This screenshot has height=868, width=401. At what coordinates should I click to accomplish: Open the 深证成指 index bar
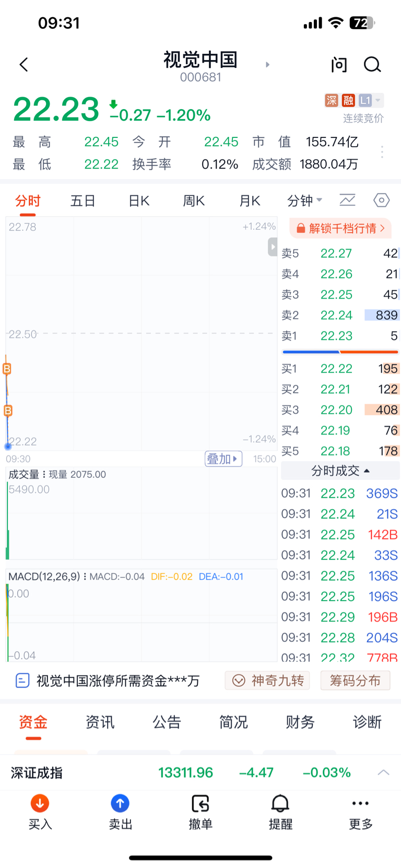[200, 772]
